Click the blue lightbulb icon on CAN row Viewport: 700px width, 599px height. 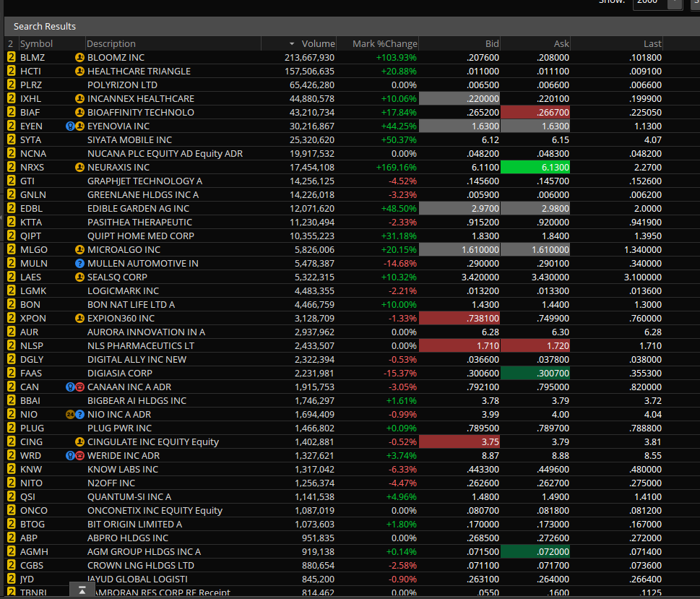point(70,387)
